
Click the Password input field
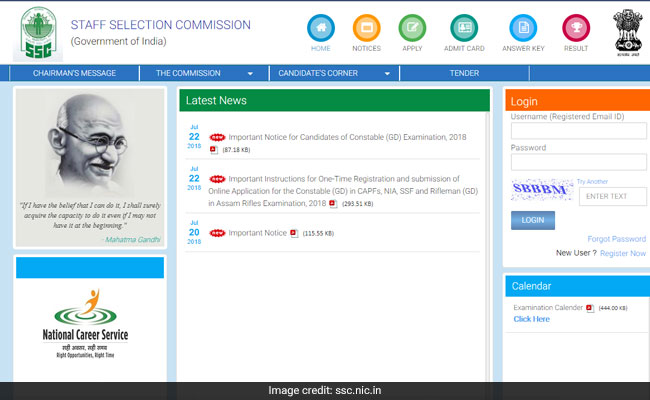click(578, 162)
